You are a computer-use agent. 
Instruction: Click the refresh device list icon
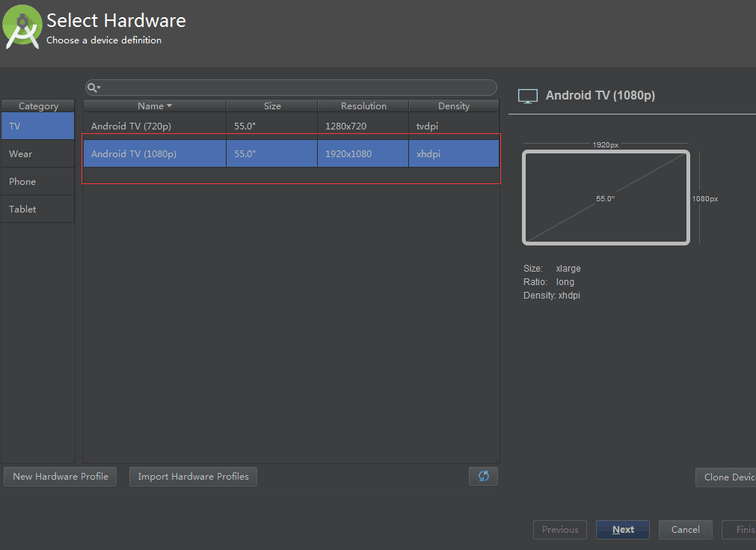coord(483,476)
